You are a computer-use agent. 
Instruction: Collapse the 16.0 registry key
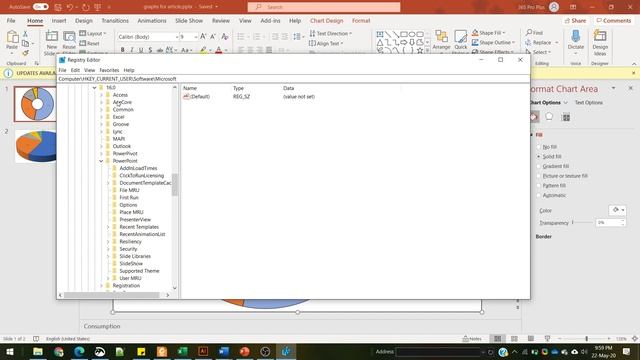94,87
